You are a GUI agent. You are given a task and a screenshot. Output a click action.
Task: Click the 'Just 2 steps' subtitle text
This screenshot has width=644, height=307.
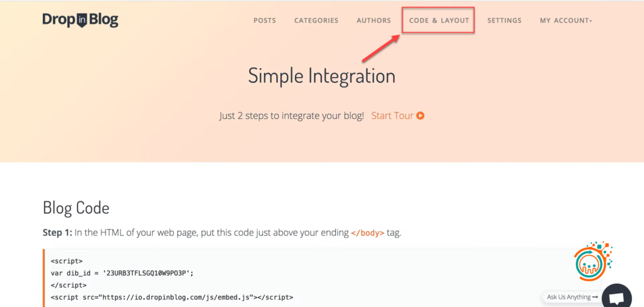tap(291, 116)
